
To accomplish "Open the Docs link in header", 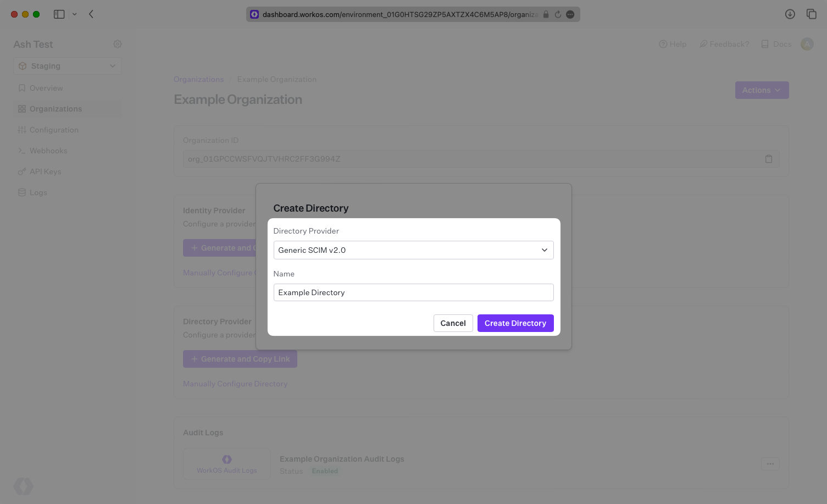I will pos(776,44).
